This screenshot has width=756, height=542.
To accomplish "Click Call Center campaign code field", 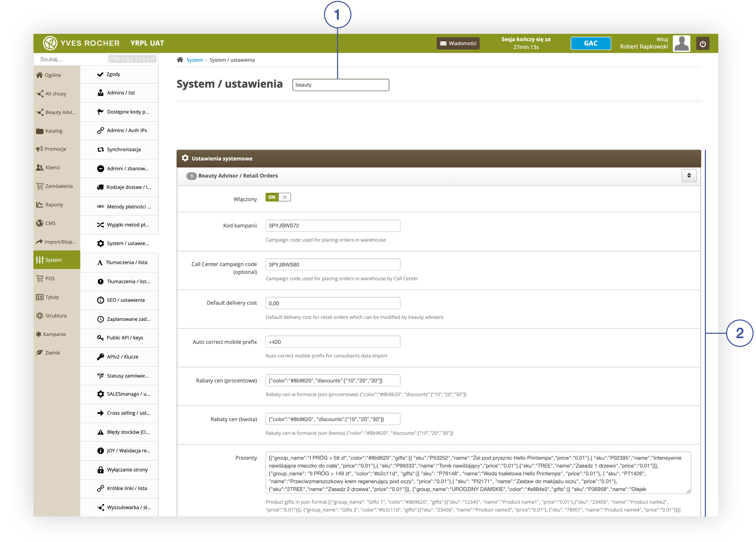I will (x=333, y=264).
